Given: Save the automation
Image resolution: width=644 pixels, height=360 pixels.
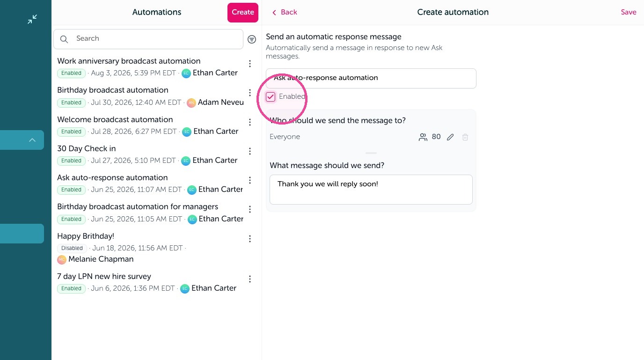Looking at the screenshot, I should tap(629, 13).
